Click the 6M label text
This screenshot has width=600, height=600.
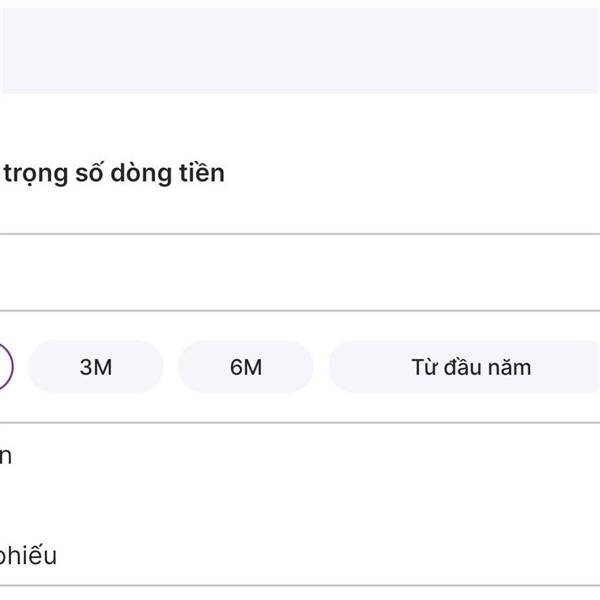pos(246,367)
